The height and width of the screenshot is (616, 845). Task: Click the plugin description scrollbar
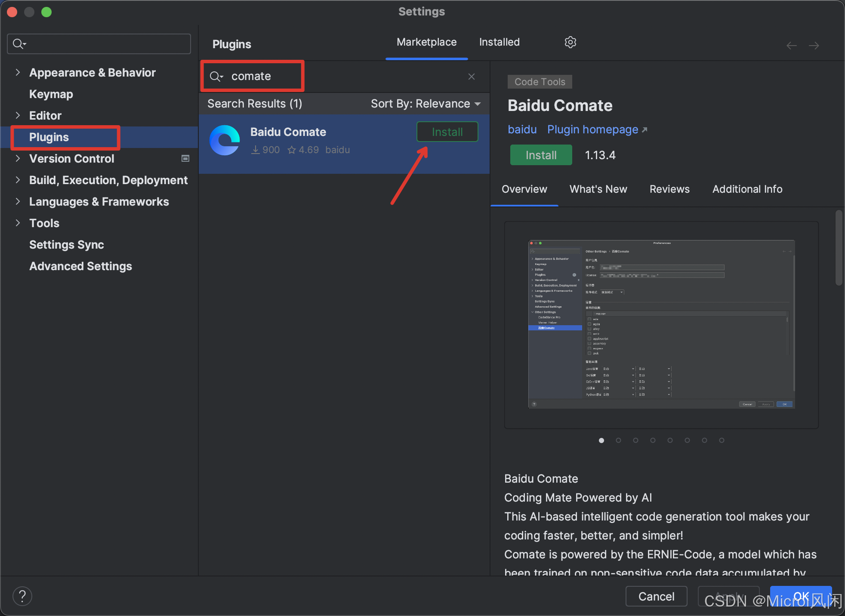click(x=839, y=248)
